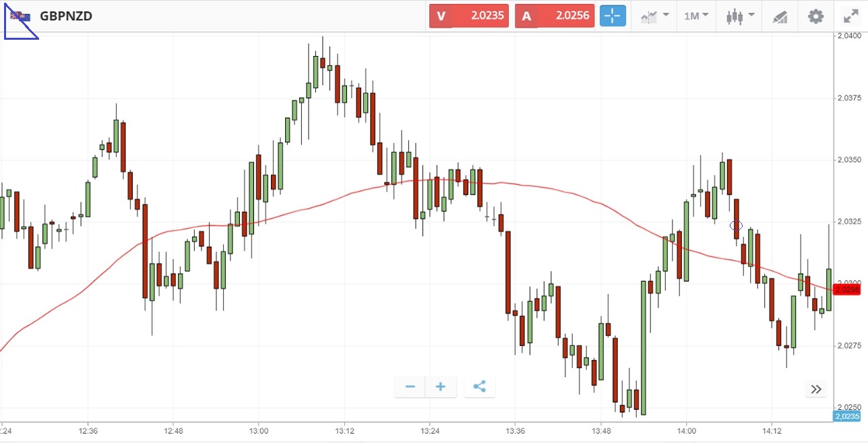Click the red moving average price label 2.0298
The width and height of the screenshot is (868, 443).
pos(847,289)
